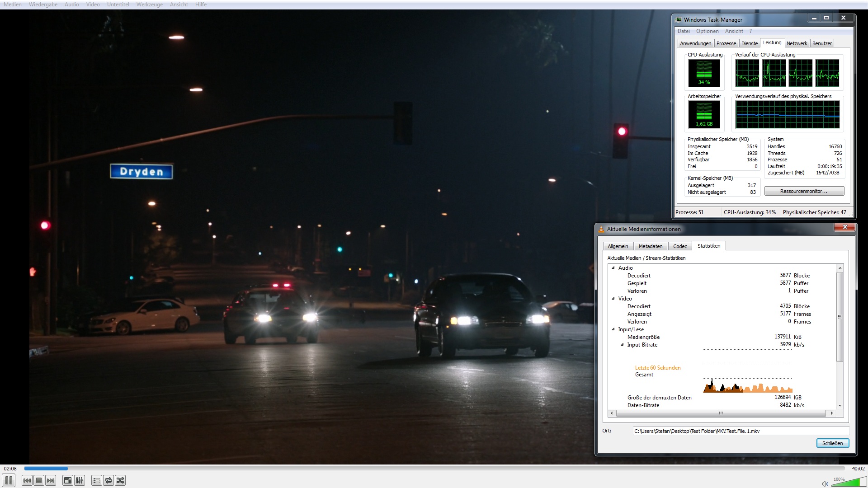Select the Leistung tab
The width and height of the screenshot is (868, 488).
772,42
